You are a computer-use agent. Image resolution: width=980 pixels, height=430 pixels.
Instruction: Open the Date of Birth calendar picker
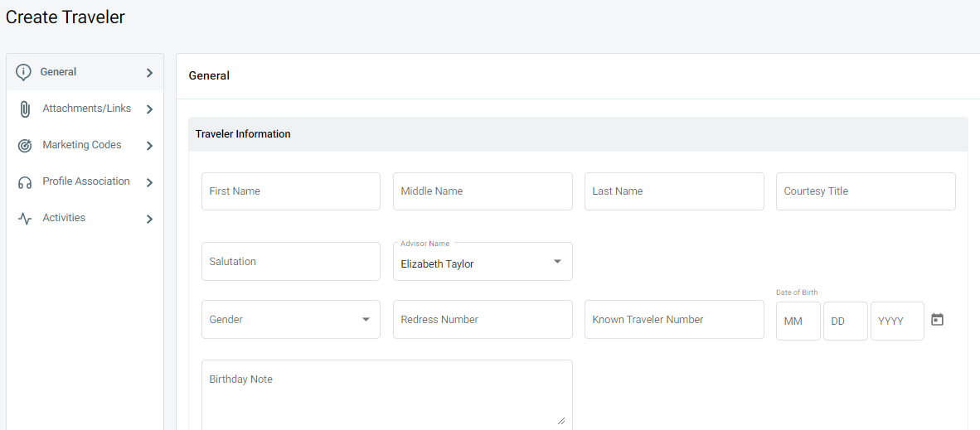pos(937,320)
